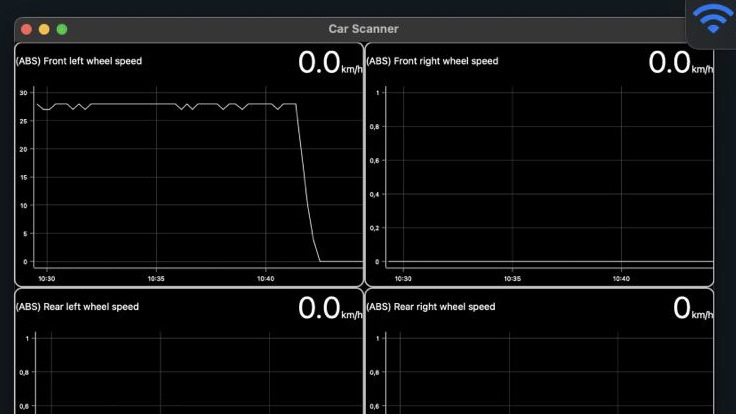Select the Front right wheel speed label

432,61
